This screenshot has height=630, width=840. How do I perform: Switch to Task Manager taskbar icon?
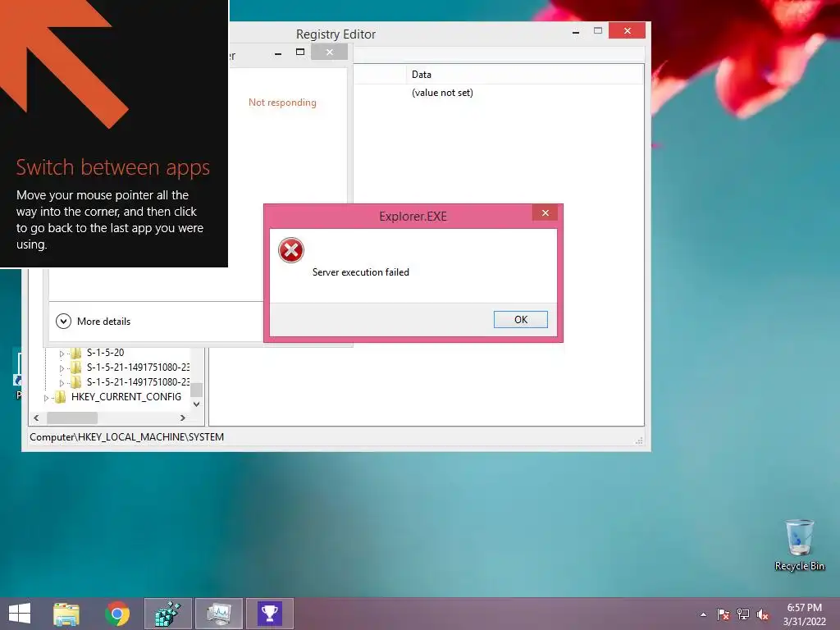(x=219, y=614)
